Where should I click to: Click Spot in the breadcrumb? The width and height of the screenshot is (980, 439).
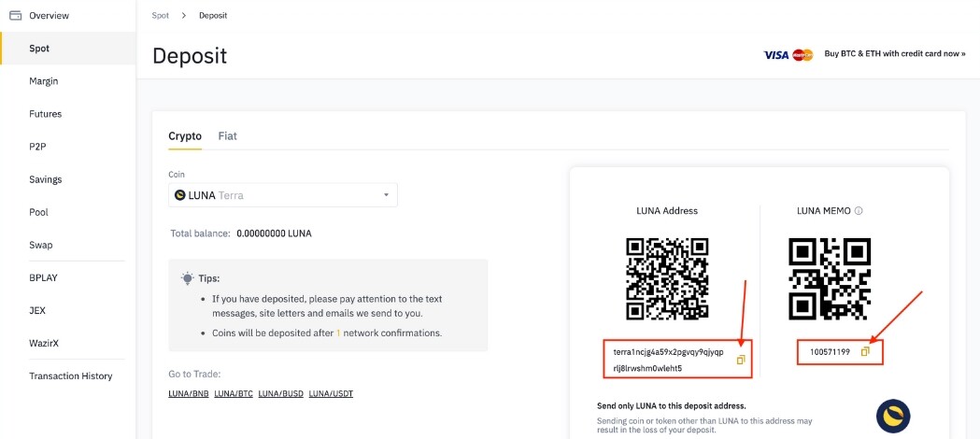coord(161,15)
